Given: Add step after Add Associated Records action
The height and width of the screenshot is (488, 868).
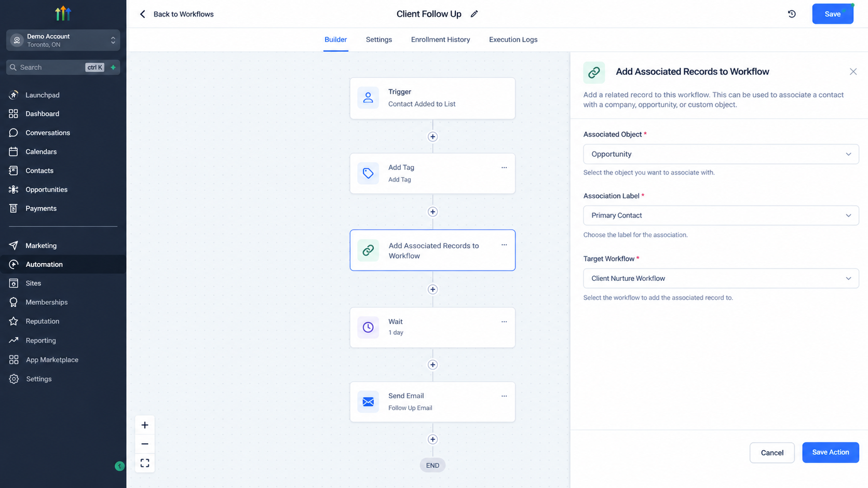Looking at the screenshot, I should (432, 289).
